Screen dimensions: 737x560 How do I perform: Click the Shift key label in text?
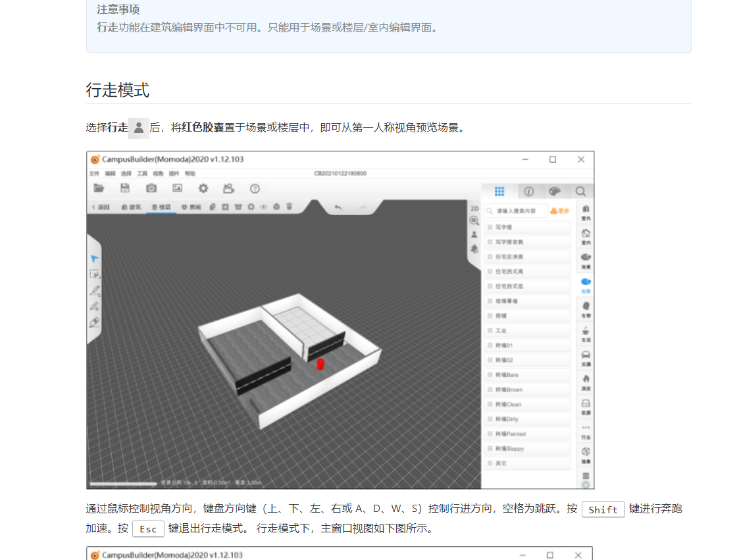coord(603,509)
